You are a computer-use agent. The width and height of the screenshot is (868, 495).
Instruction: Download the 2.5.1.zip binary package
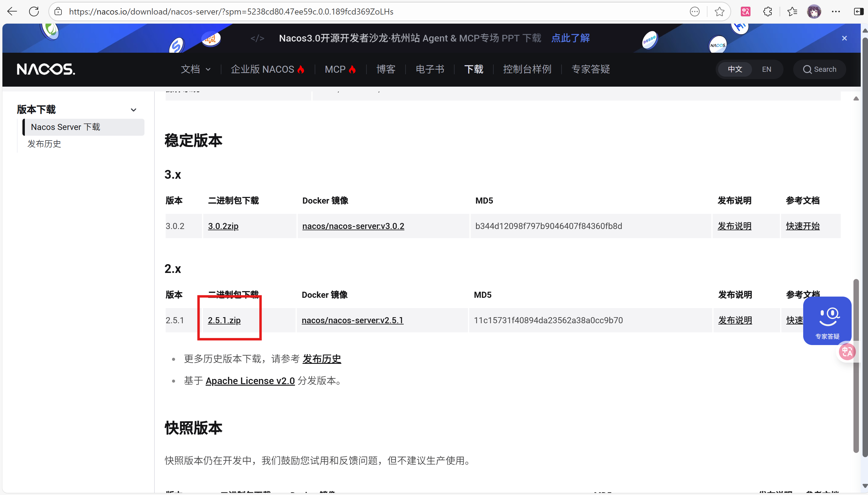224,320
